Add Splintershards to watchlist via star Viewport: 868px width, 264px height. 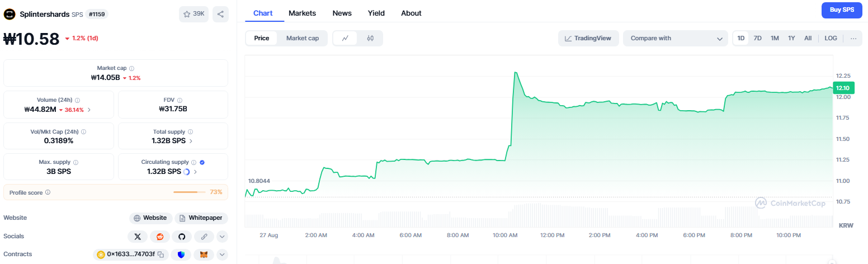click(x=194, y=14)
